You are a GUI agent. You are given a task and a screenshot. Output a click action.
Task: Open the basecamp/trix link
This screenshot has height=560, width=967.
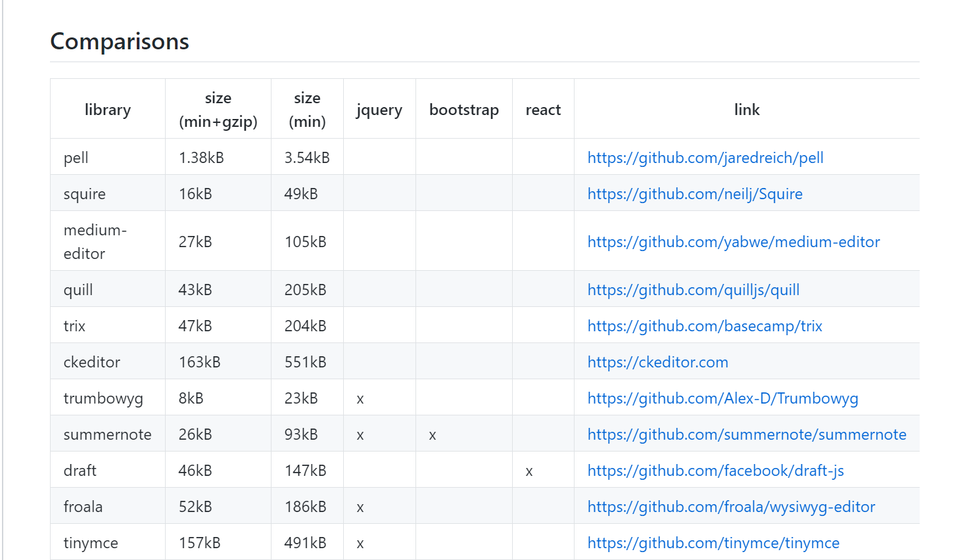705,326
